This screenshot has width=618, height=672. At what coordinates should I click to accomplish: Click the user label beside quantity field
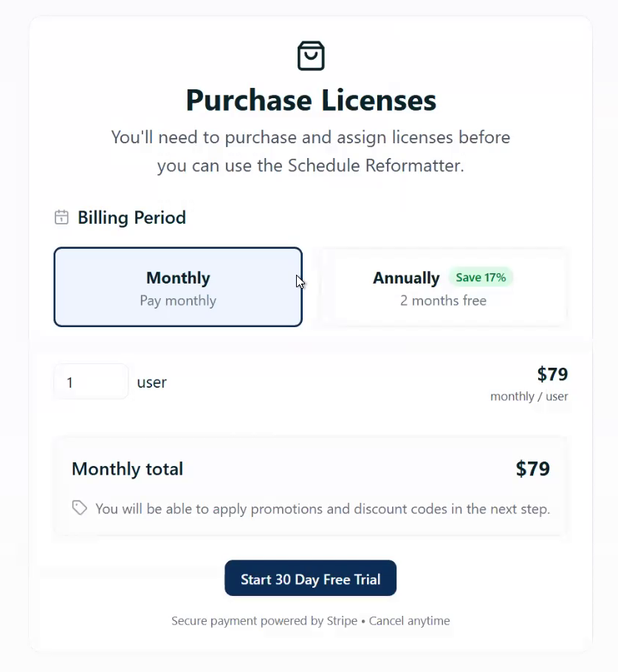pos(151,383)
